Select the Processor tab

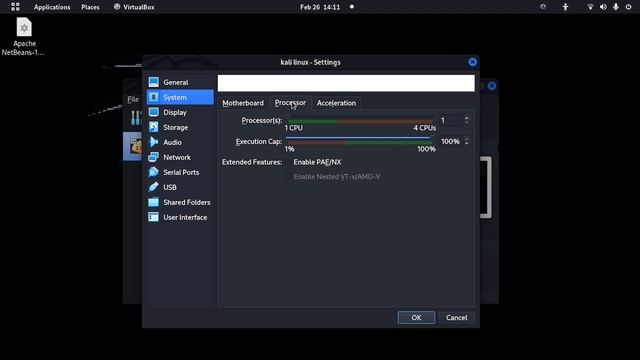pyautogui.click(x=290, y=103)
